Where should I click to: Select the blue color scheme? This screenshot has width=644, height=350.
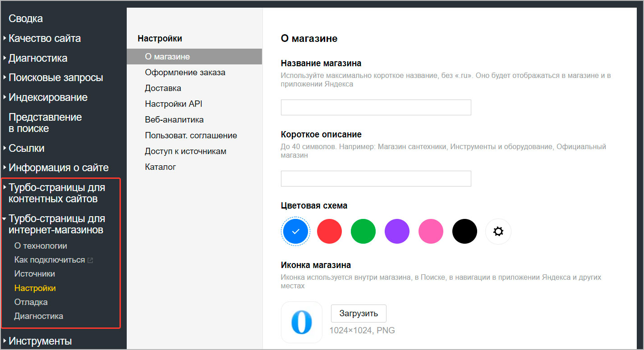pyautogui.click(x=295, y=232)
